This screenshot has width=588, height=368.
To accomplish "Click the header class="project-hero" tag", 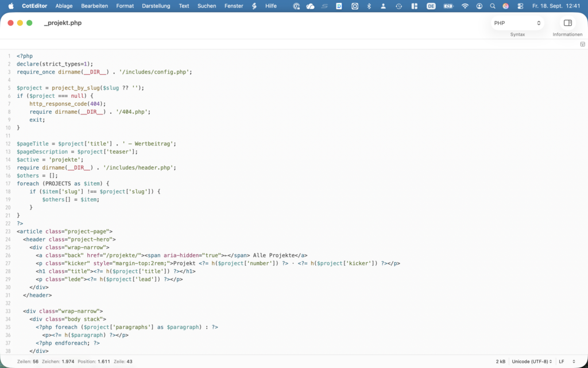I will coord(69,240).
